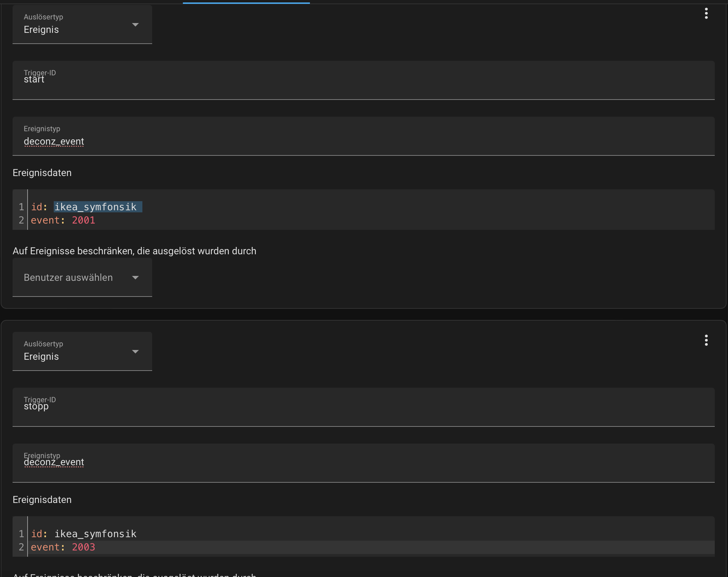The height and width of the screenshot is (577, 728).
Task: Click line number 1 in first editor gutter
Action: point(21,207)
